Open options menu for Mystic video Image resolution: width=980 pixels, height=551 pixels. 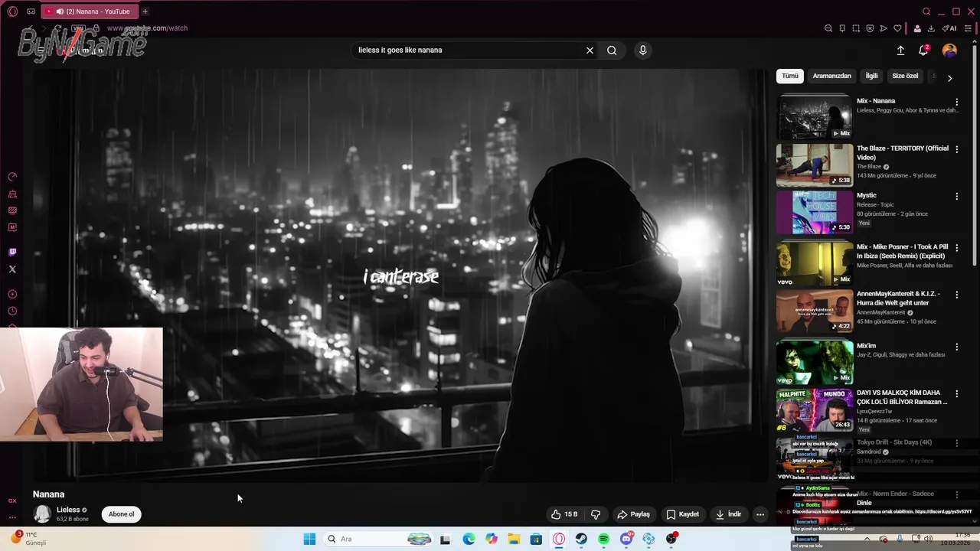click(x=956, y=197)
